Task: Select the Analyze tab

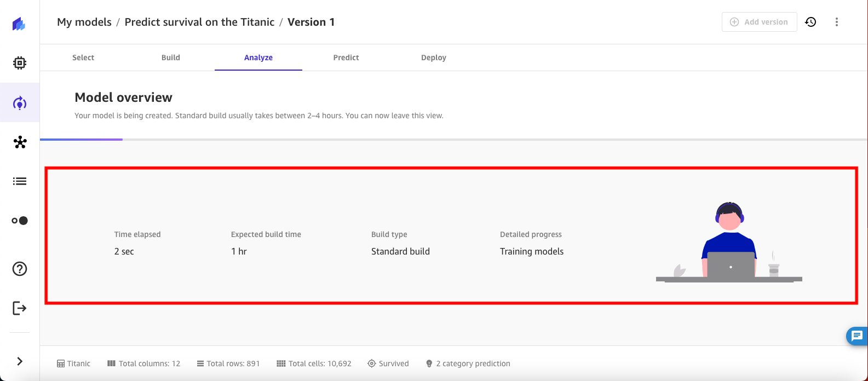Action: point(258,57)
